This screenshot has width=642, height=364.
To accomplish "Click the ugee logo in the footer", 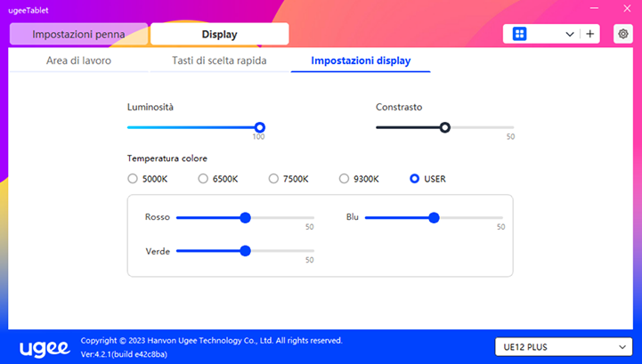I will tap(44, 346).
